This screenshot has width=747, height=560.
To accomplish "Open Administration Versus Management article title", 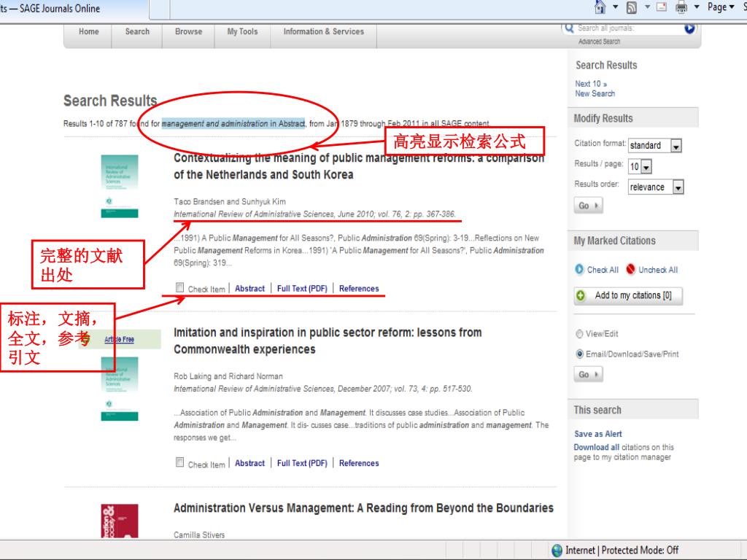I will [363, 508].
